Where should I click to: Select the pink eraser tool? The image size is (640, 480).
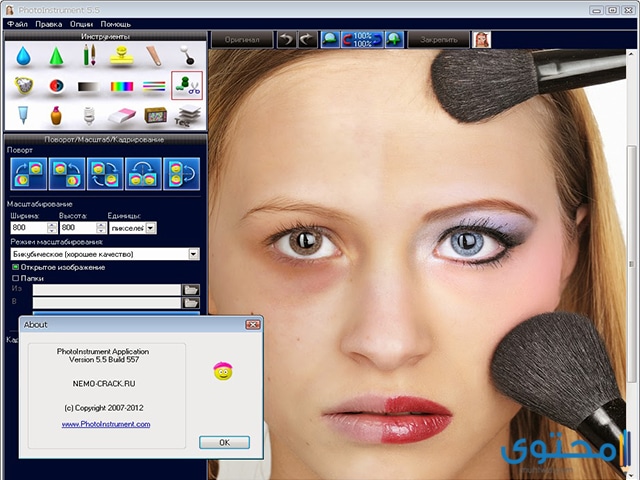(x=122, y=116)
